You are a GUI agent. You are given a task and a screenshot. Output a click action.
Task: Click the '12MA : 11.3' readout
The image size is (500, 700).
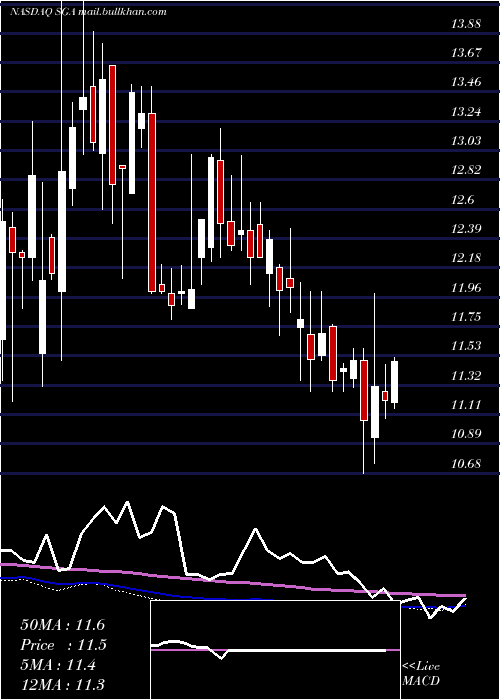click(x=62, y=684)
